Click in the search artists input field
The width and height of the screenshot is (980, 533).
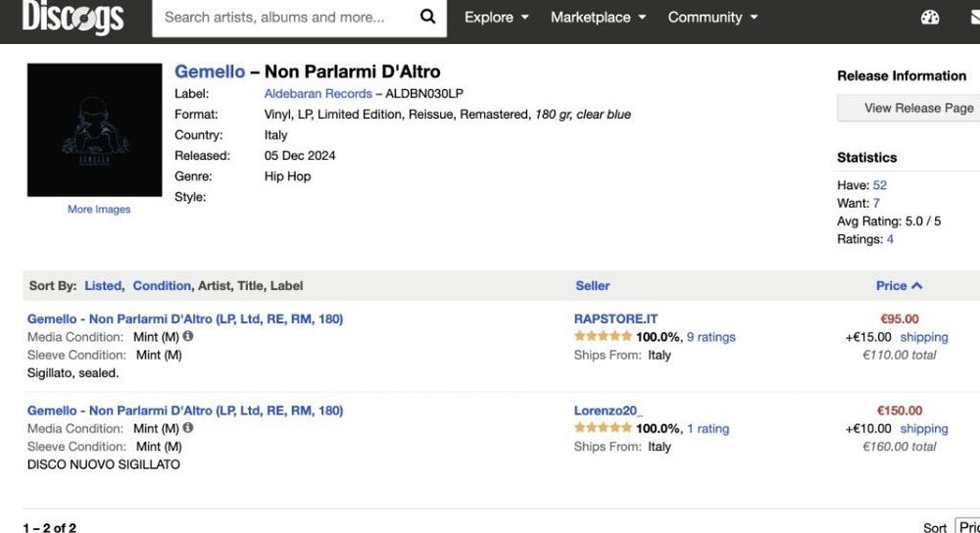(284, 18)
